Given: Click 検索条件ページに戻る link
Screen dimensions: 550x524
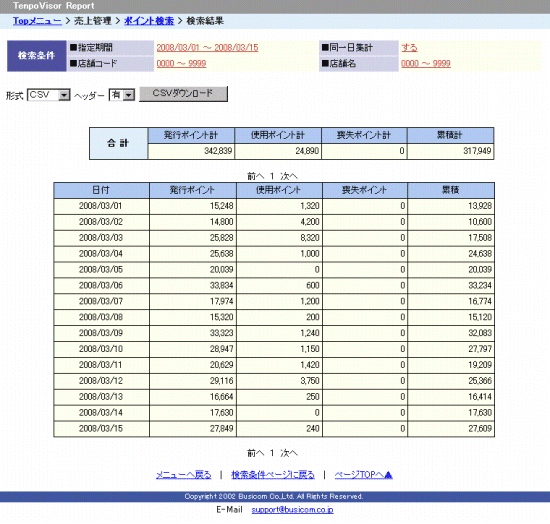Looking at the screenshot, I should (x=273, y=475).
